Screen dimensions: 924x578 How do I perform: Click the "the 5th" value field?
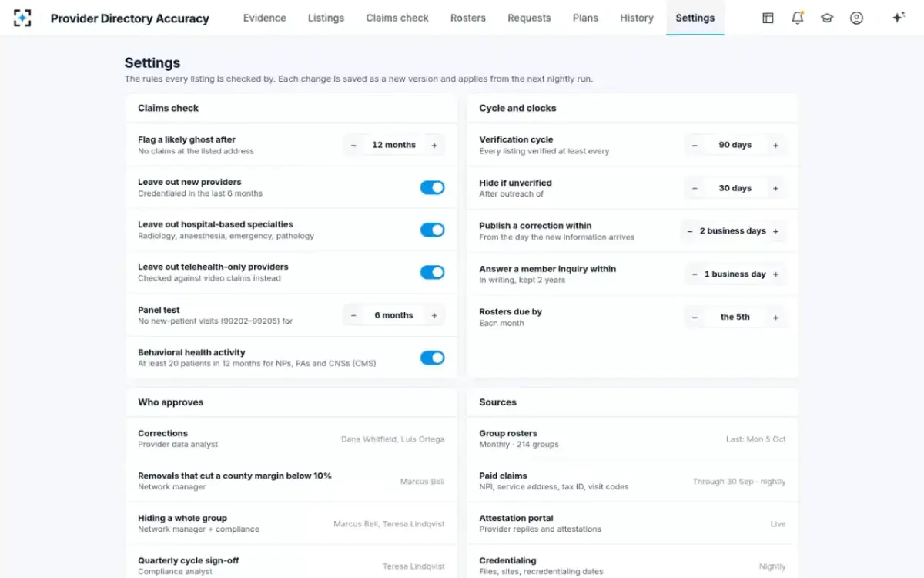point(735,317)
